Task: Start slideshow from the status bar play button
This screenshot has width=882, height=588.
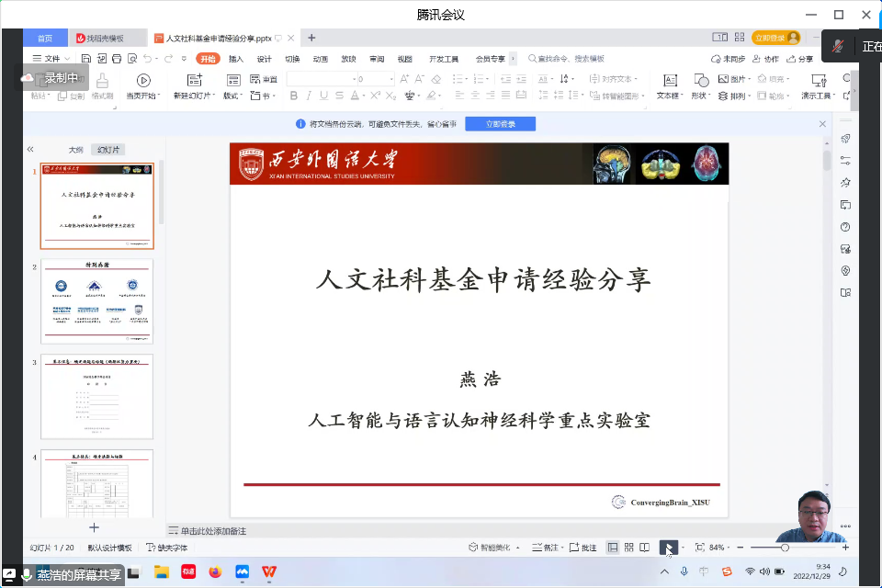Action: point(668,548)
